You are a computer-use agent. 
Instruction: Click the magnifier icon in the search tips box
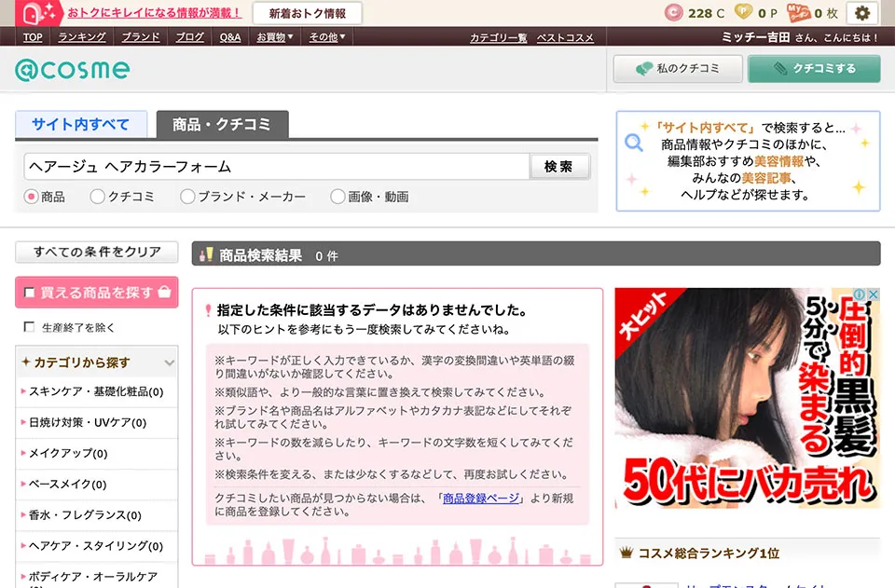tap(633, 144)
